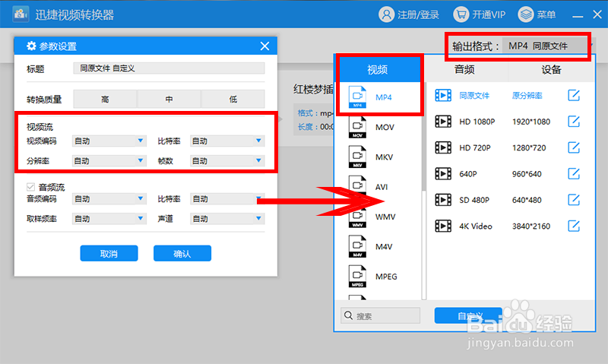Set conversion quality to 低
608x364 pixels.
pyautogui.click(x=233, y=100)
